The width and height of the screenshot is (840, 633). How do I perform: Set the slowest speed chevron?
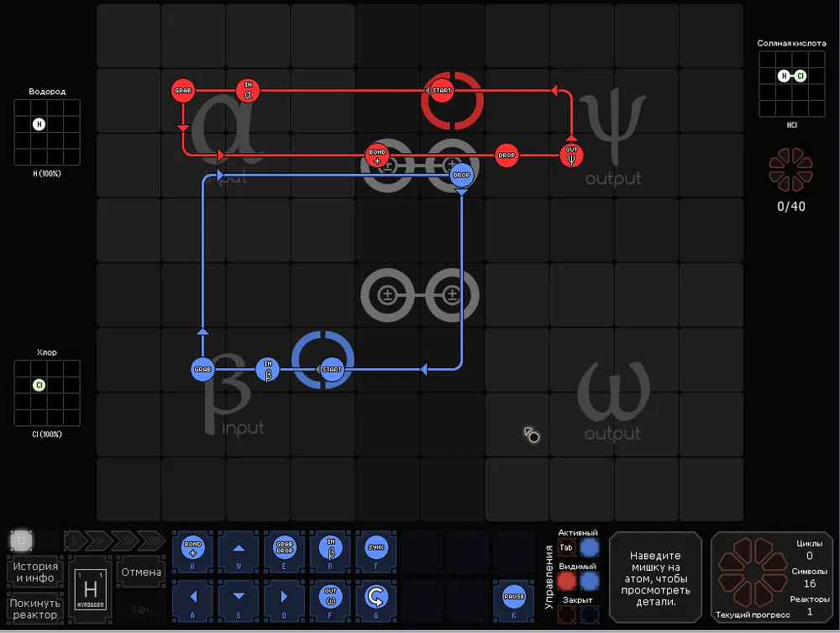[x=76, y=541]
